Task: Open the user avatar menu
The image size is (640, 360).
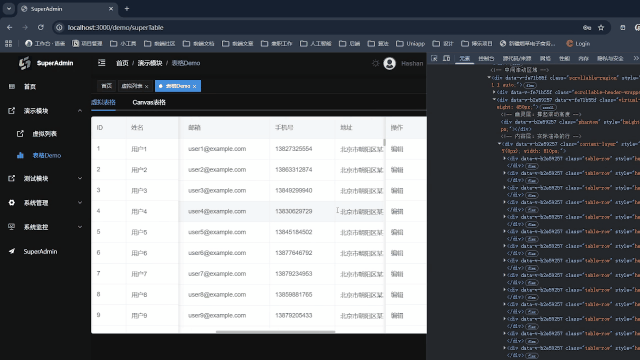Action: pyautogui.click(x=389, y=63)
